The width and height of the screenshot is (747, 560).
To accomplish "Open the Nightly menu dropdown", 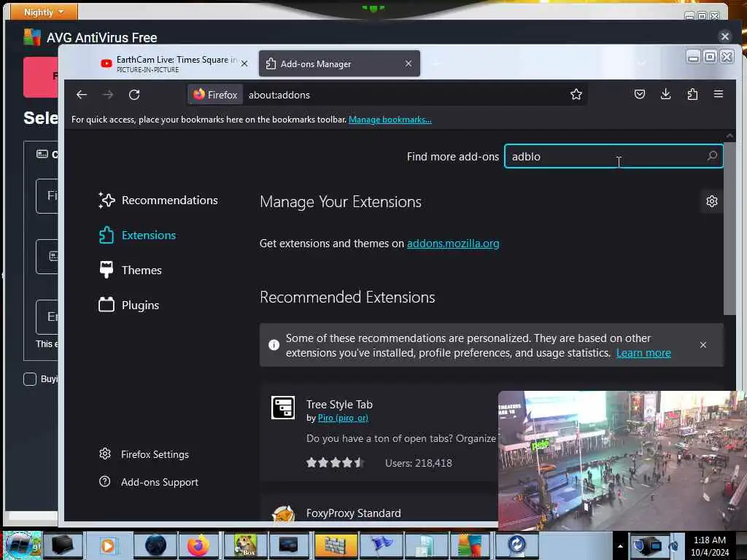I will click(43, 12).
